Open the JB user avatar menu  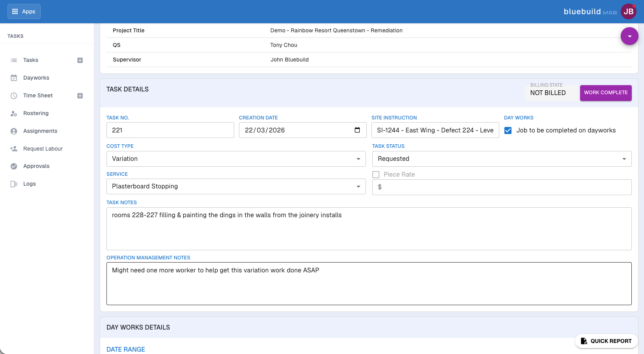click(629, 11)
